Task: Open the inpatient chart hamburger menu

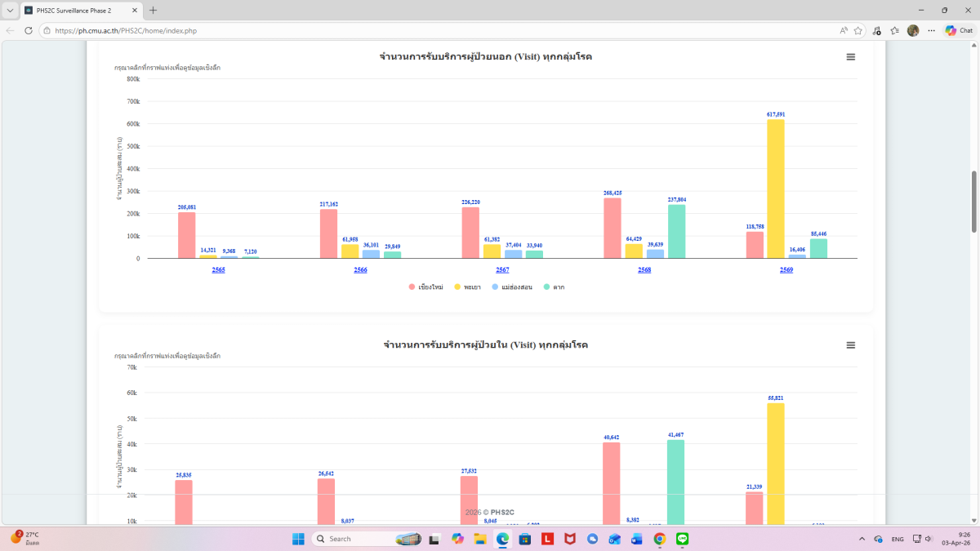Action: (850, 345)
